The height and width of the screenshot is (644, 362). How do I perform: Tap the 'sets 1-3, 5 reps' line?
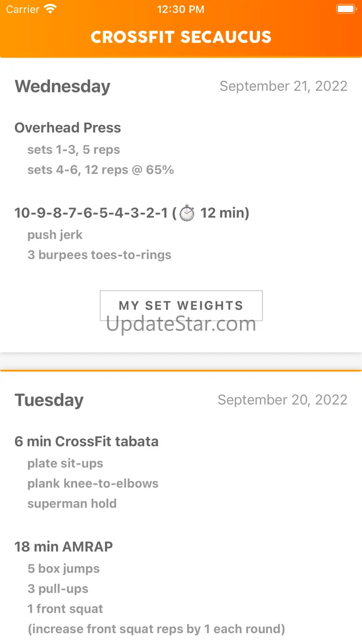pos(74,150)
